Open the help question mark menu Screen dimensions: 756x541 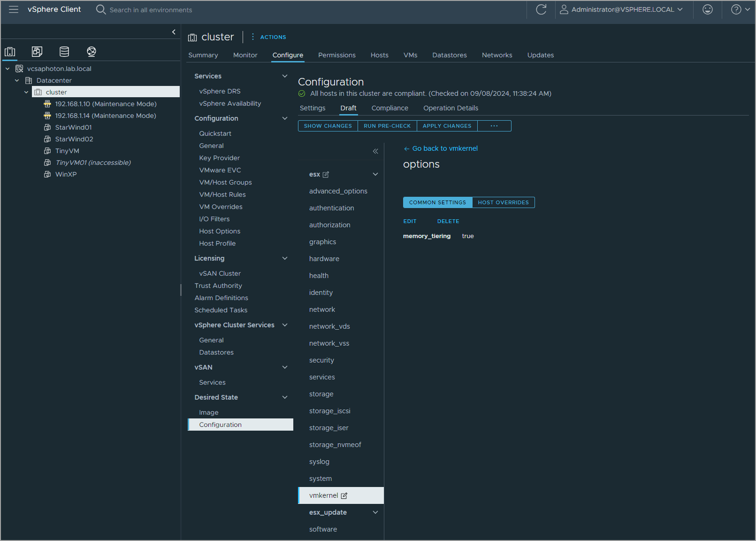click(736, 9)
